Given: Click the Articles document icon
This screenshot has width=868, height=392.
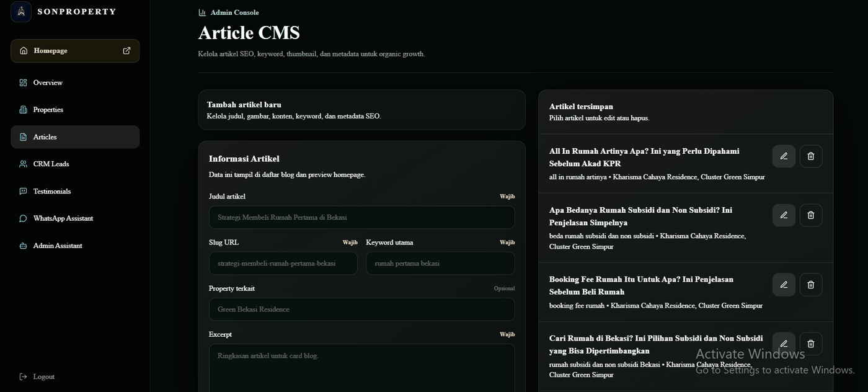Looking at the screenshot, I should 23,137.
